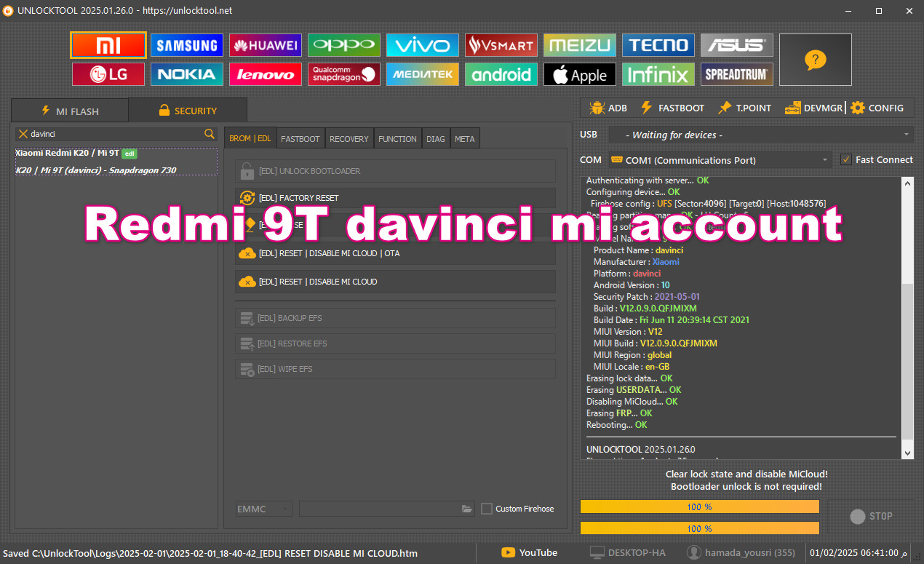Image resolution: width=924 pixels, height=564 pixels.
Task: Select the Vivo brand icon
Action: [423, 45]
